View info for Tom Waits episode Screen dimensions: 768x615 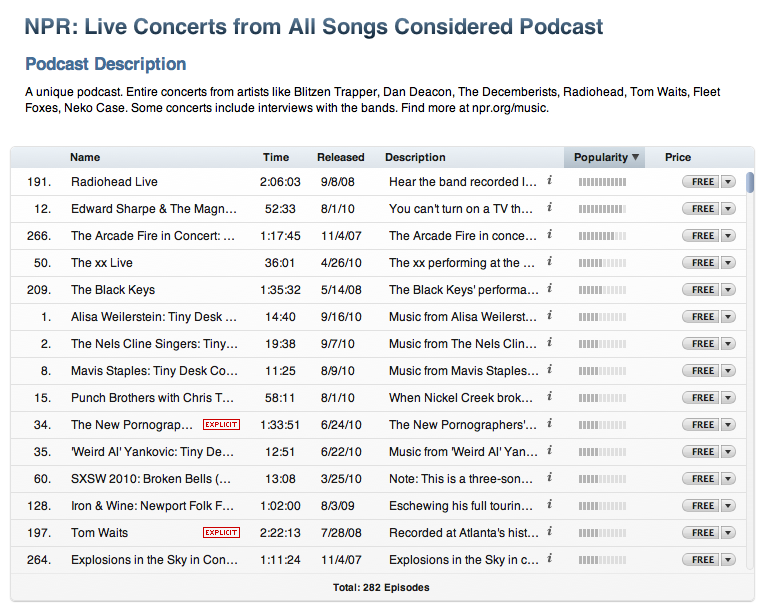click(550, 531)
